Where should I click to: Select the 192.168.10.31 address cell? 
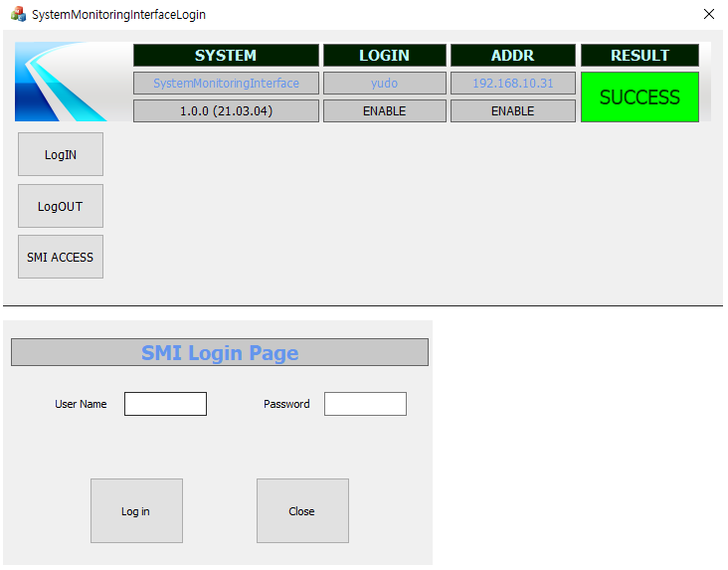point(512,84)
